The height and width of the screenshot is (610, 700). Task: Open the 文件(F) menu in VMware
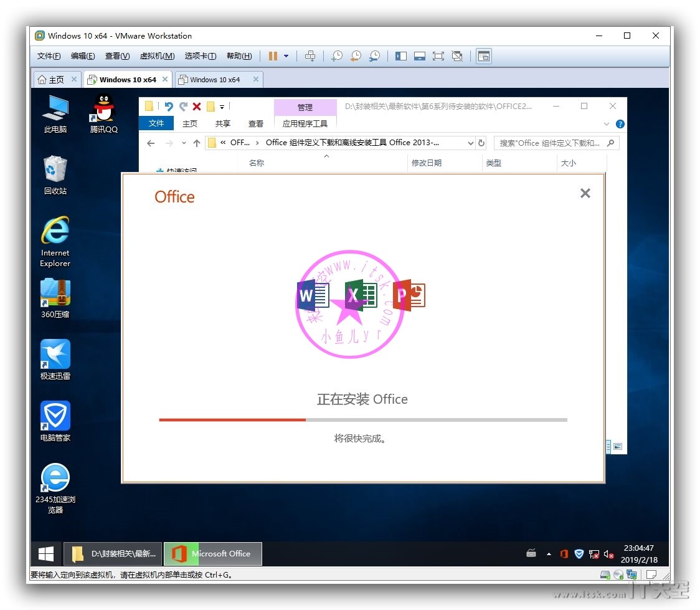pyautogui.click(x=49, y=56)
